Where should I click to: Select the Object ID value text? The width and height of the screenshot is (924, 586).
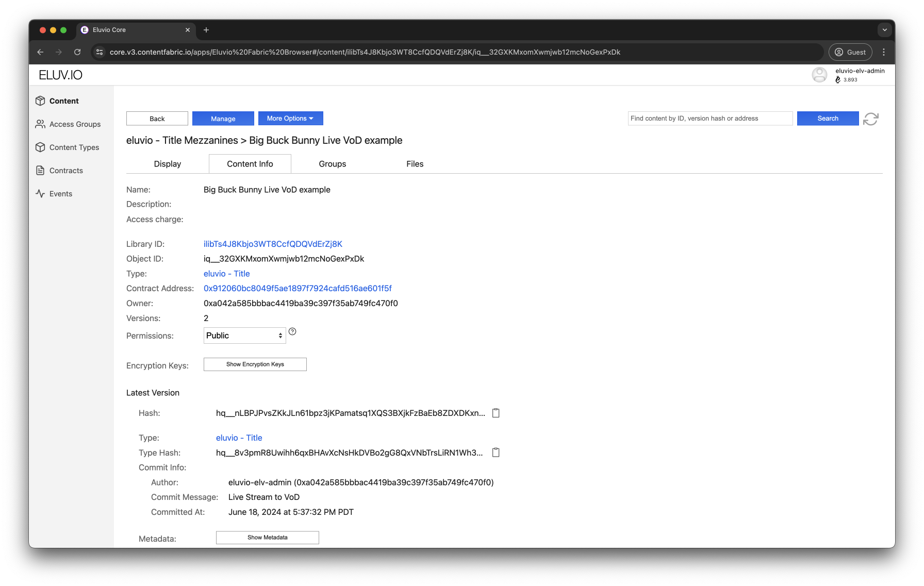(284, 259)
